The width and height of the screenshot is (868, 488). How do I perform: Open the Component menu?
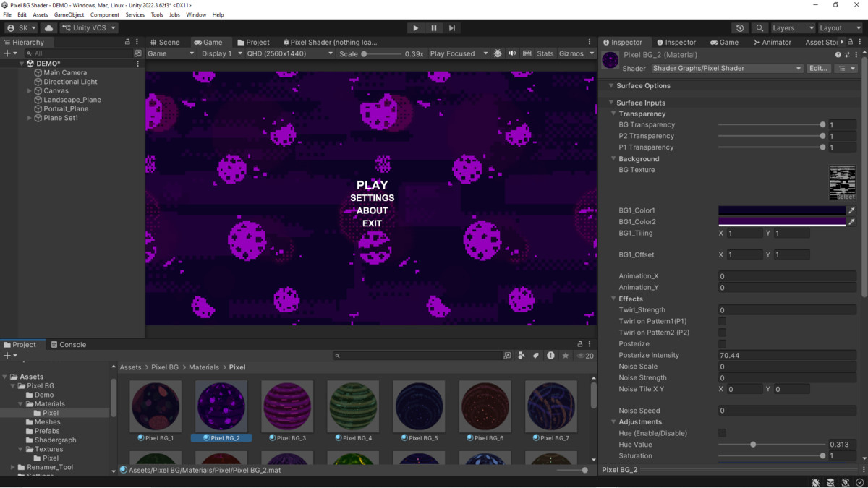(105, 14)
